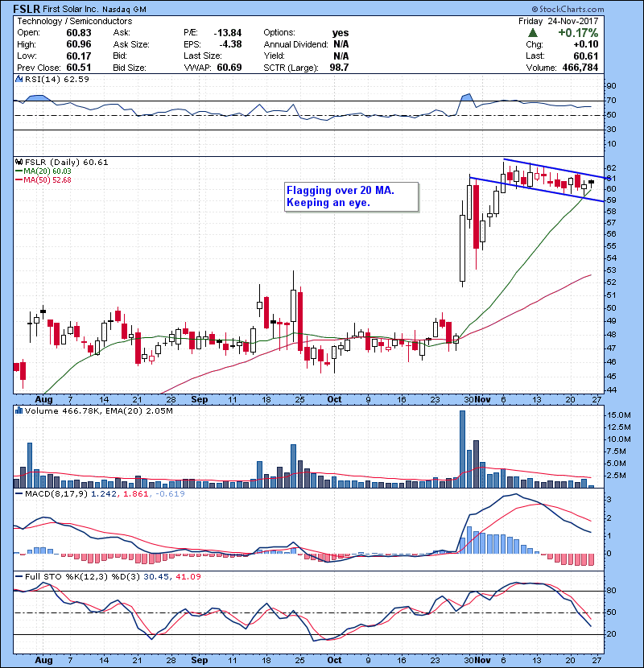
Task: Click the green MA(20) legend dash
Action: point(19,171)
